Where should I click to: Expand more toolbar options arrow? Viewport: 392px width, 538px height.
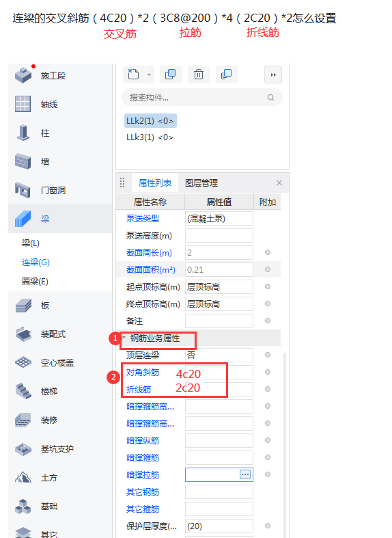[x=273, y=75]
